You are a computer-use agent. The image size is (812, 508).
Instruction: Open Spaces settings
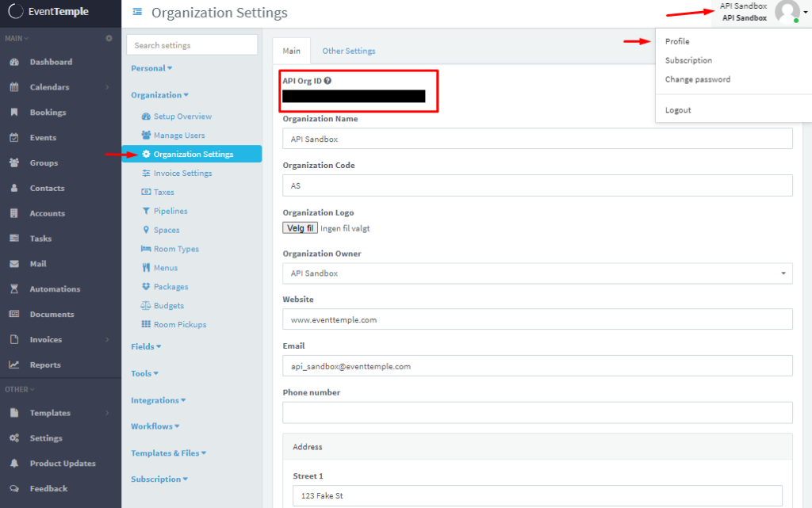160,230
